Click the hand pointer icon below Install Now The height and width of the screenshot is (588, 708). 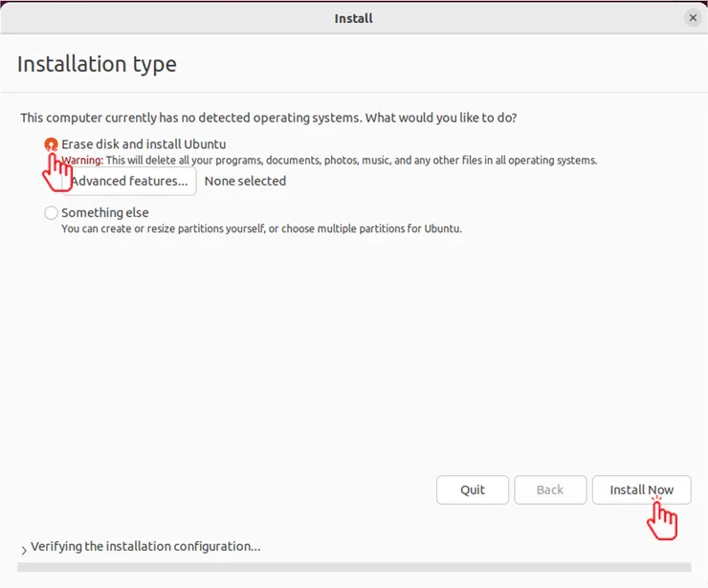[662, 520]
